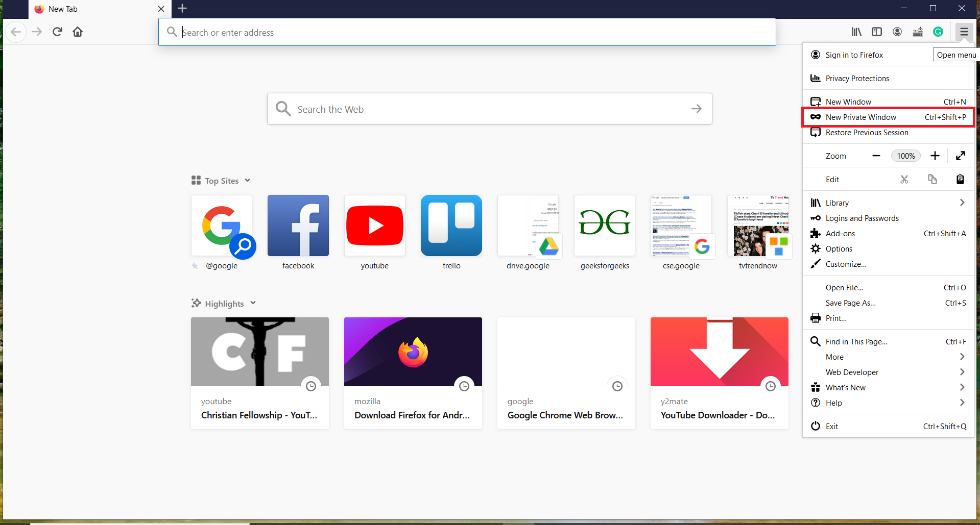The height and width of the screenshot is (525, 980).
Task: Open a New Private Window
Action: (888, 117)
